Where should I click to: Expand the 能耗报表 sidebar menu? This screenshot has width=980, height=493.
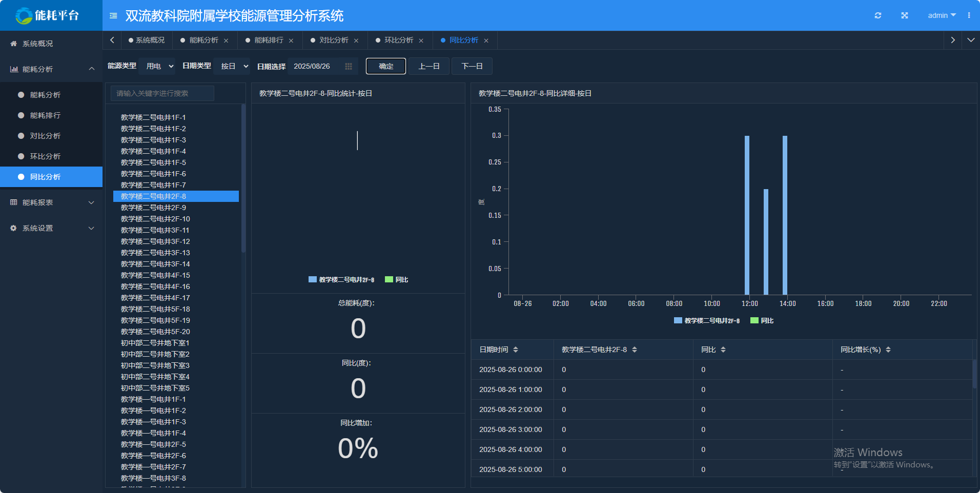(x=51, y=202)
